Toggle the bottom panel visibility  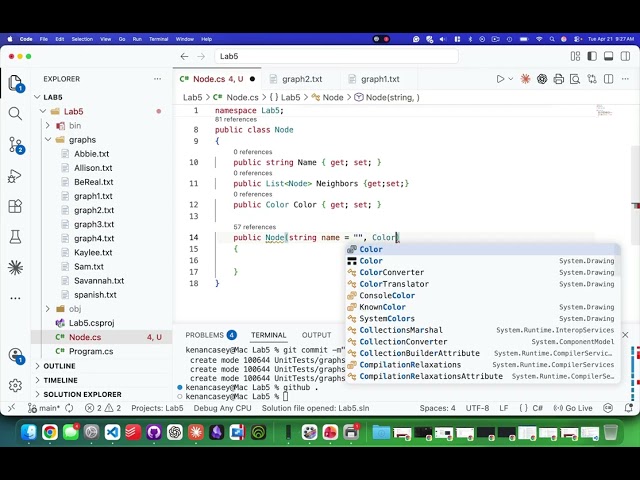(x=609, y=56)
